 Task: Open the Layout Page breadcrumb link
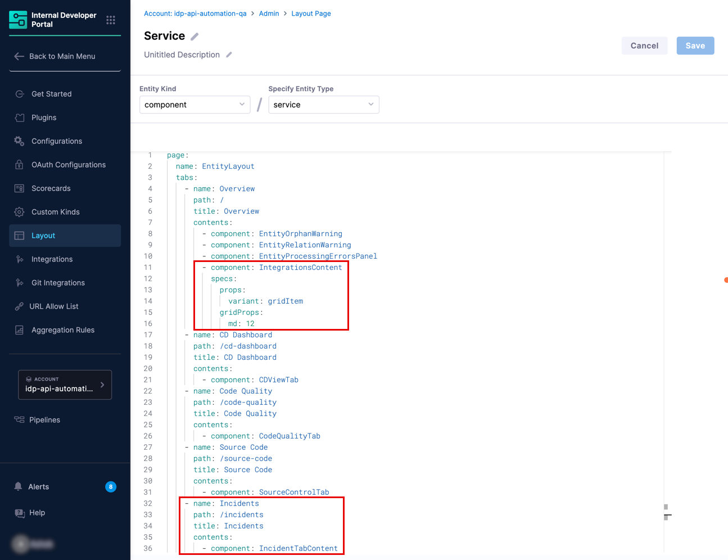(311, 13)
